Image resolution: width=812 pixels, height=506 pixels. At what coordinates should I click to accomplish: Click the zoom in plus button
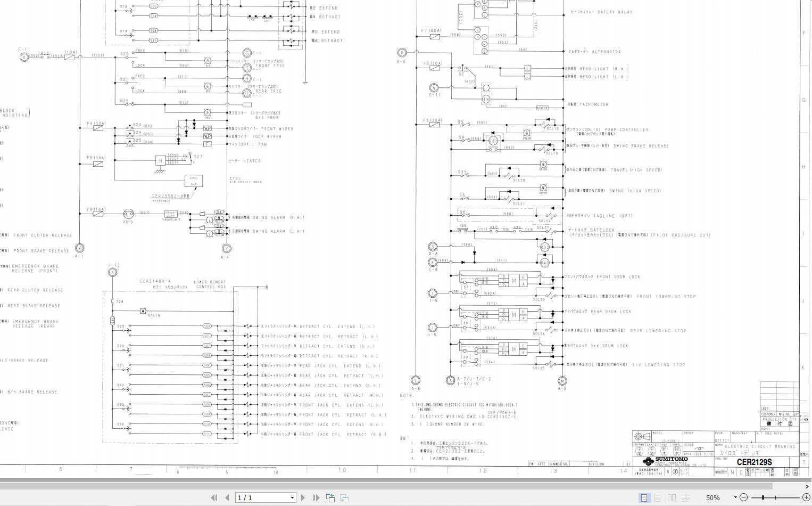[x=806, y=497]
